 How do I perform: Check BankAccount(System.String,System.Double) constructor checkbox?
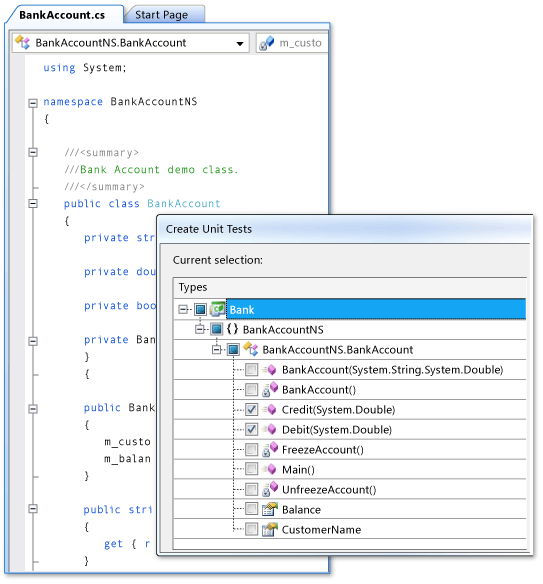click(x=251, y=369)
